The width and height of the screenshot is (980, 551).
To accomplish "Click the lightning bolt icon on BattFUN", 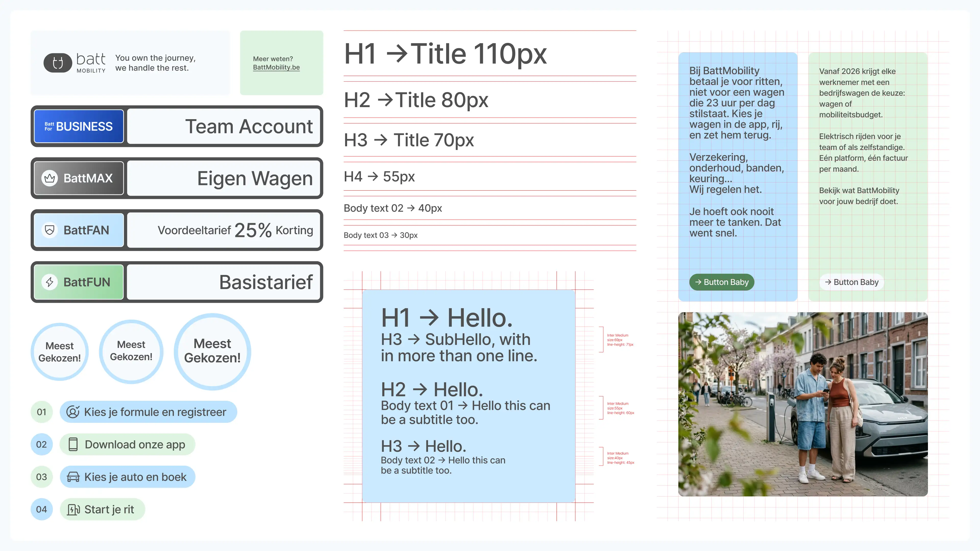I will click(50, 282).
